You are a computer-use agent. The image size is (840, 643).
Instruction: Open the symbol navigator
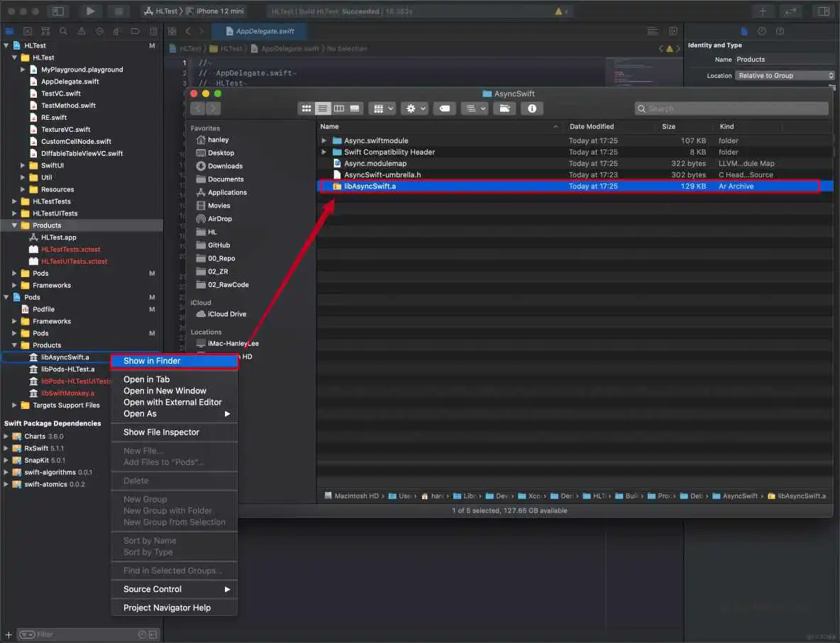coord(45,32)
